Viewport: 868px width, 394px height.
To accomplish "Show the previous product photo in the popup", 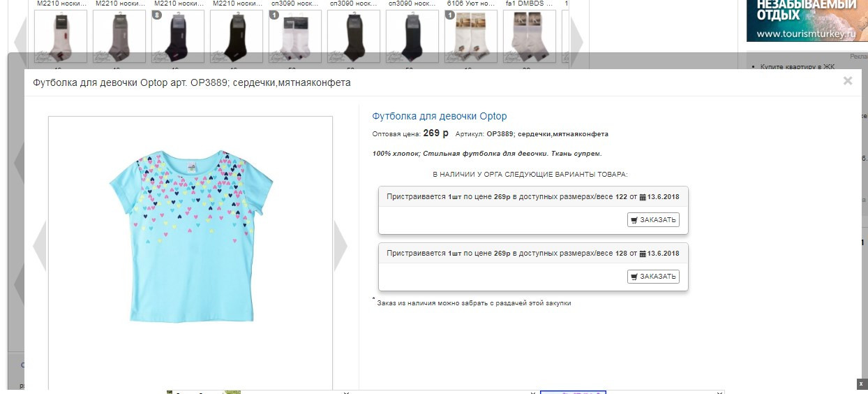I will click(39, 246).
